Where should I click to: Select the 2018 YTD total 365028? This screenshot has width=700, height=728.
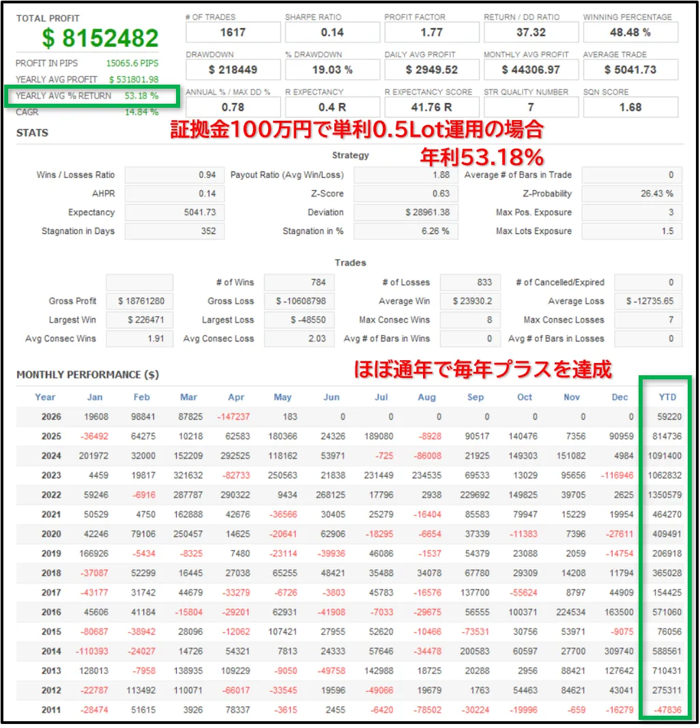click(667, 573)
